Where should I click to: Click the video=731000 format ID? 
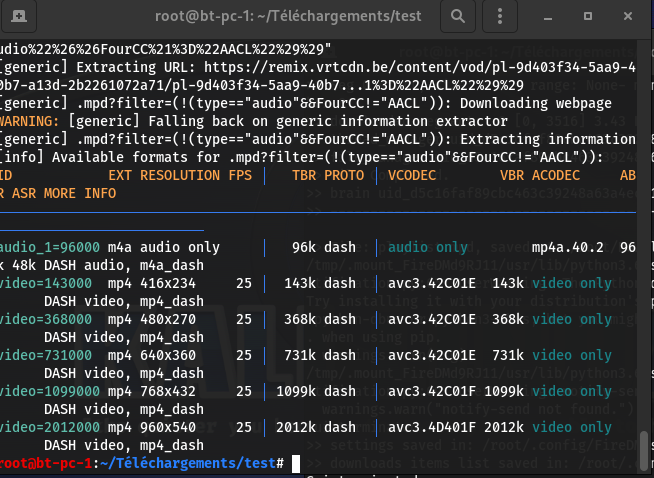click(45, 355)
